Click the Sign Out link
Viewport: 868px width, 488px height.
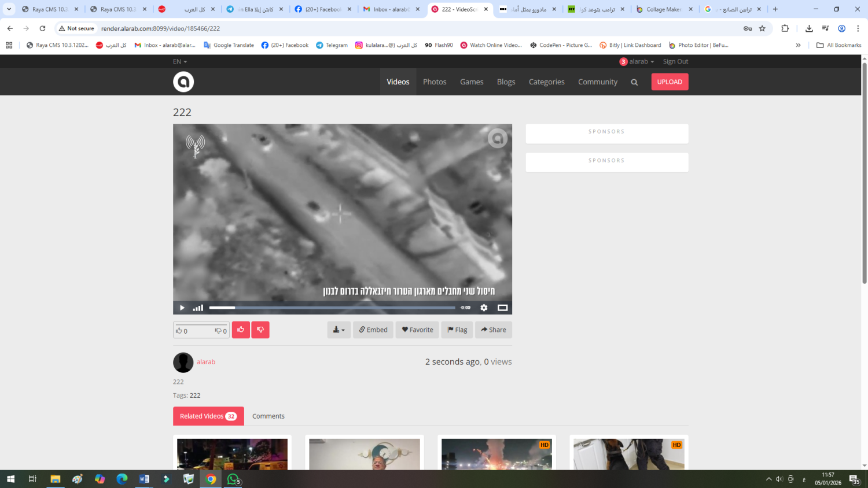pos(675,61)
